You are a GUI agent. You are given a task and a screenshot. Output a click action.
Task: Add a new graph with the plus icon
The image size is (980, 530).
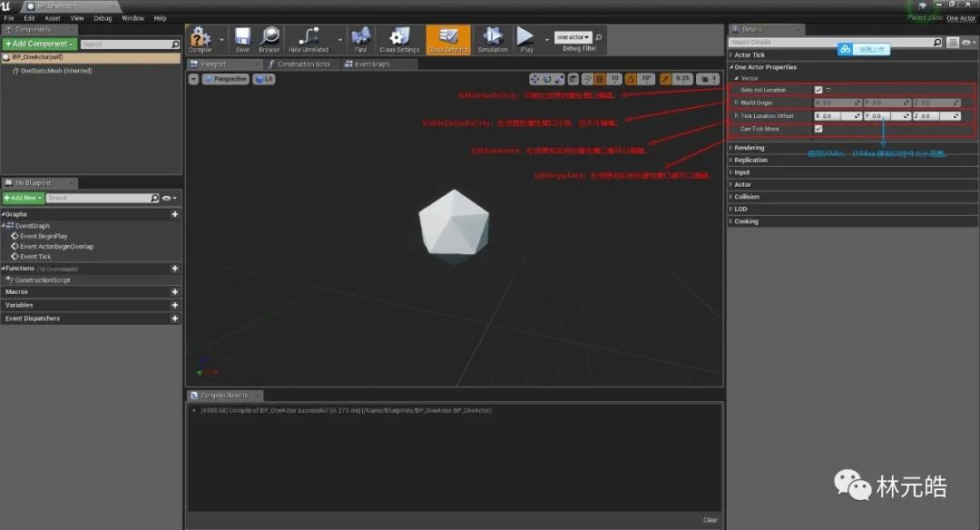point(175,214)
